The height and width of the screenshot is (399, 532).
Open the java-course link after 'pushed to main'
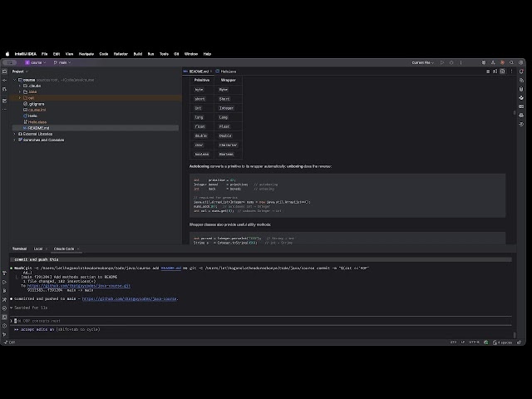130,299
